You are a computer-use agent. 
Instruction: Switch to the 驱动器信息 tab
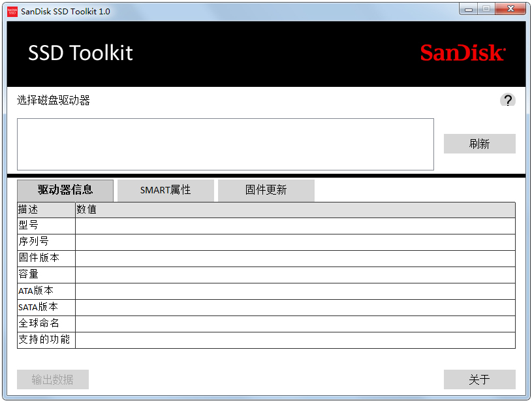point(65,190)
